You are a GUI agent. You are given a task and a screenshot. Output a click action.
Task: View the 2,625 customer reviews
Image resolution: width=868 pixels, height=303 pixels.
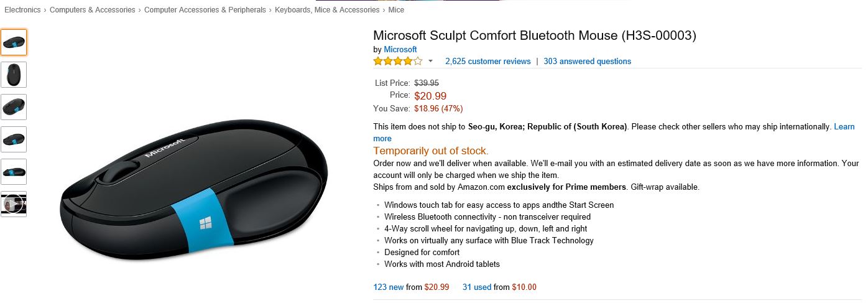point(487,62)
